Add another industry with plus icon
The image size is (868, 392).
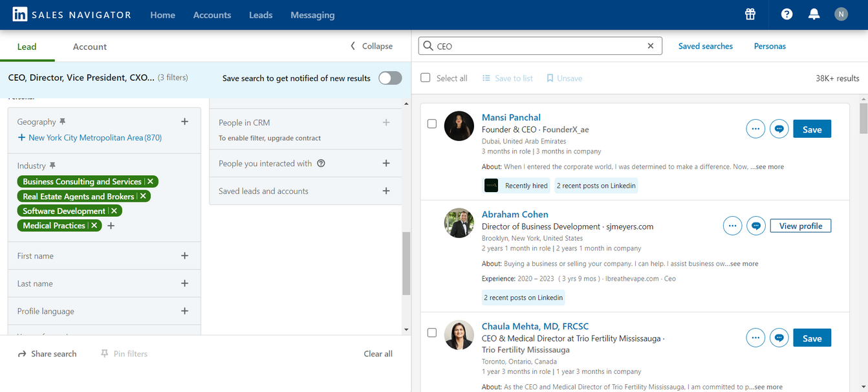tap(111, 226)
